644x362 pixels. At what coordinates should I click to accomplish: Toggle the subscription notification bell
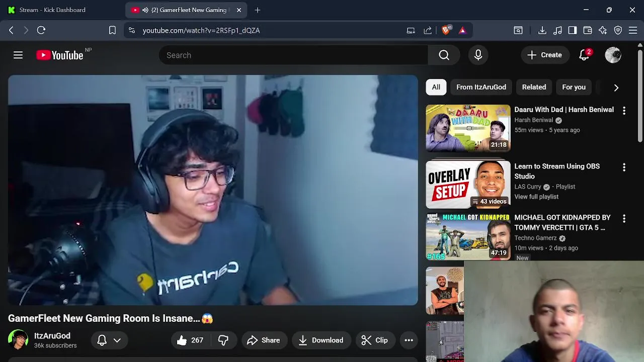coord(102,340)
